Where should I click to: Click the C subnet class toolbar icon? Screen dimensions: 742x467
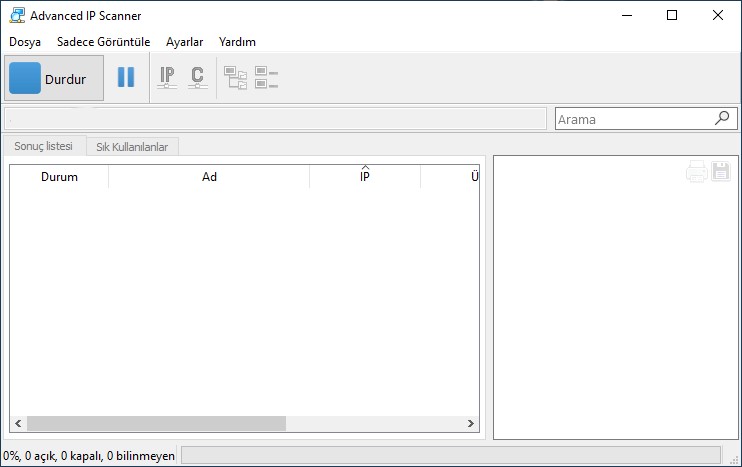pyautogui.click(x=197, y=77)
